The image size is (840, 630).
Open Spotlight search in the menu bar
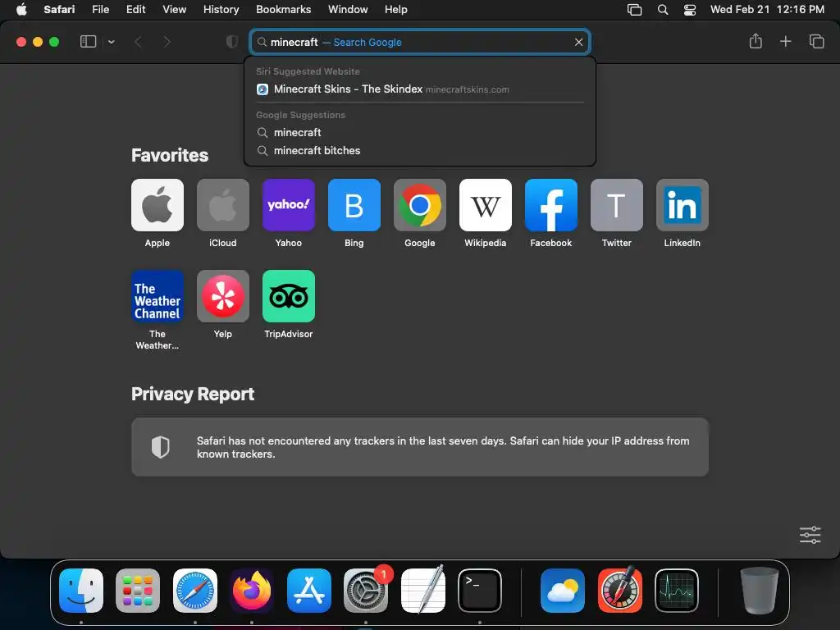coord(663,10)
